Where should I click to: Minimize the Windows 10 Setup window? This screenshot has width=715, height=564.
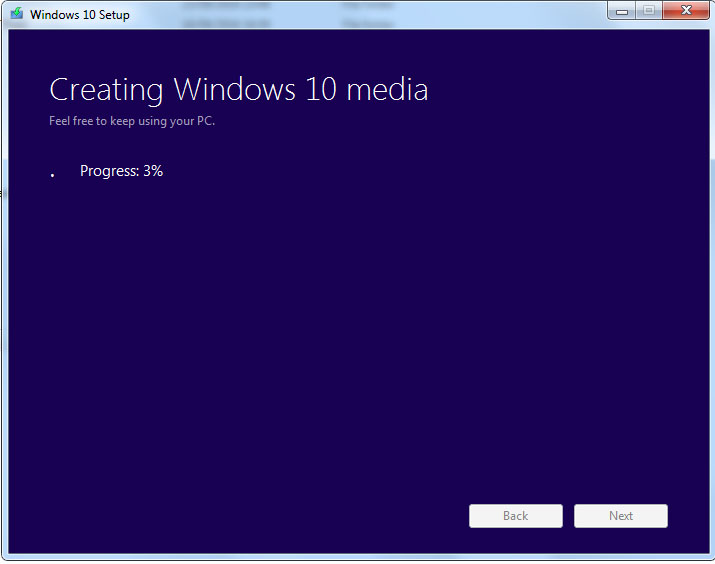(x=622, y=11)
